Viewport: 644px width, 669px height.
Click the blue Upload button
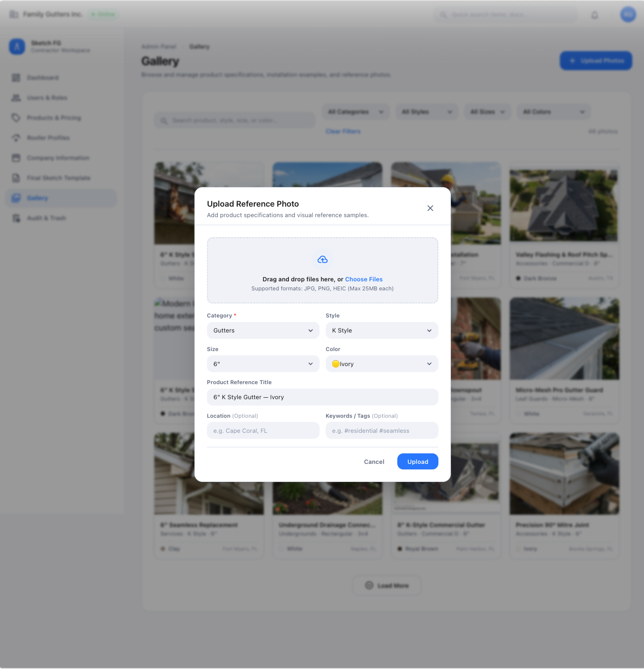pos(418,462)
